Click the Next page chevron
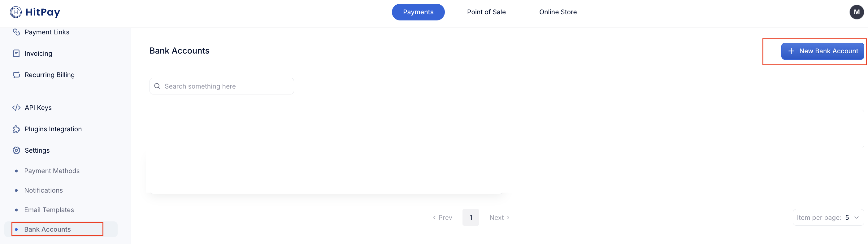The height and width of the screenshot is (244, 868). pos(508,218)
